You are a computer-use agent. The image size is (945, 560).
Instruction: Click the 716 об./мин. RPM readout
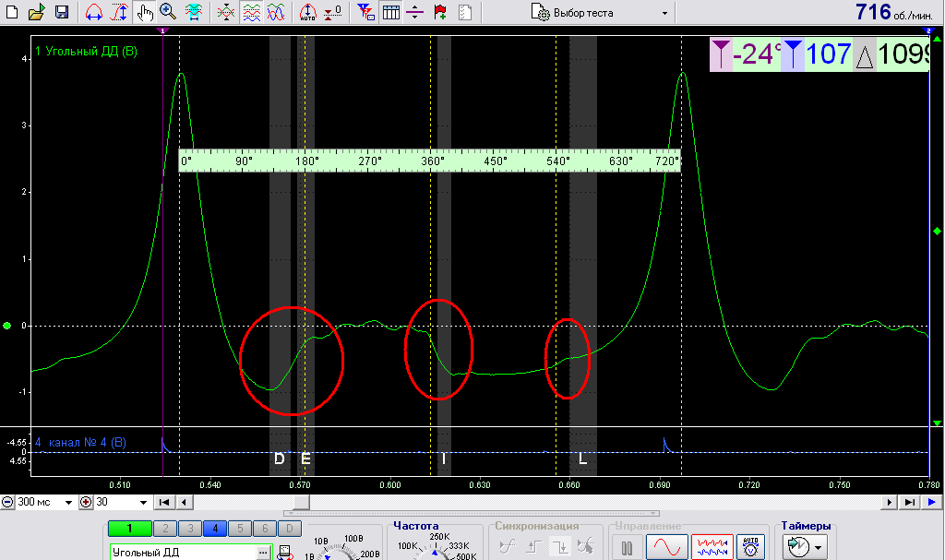coord(893,12)
